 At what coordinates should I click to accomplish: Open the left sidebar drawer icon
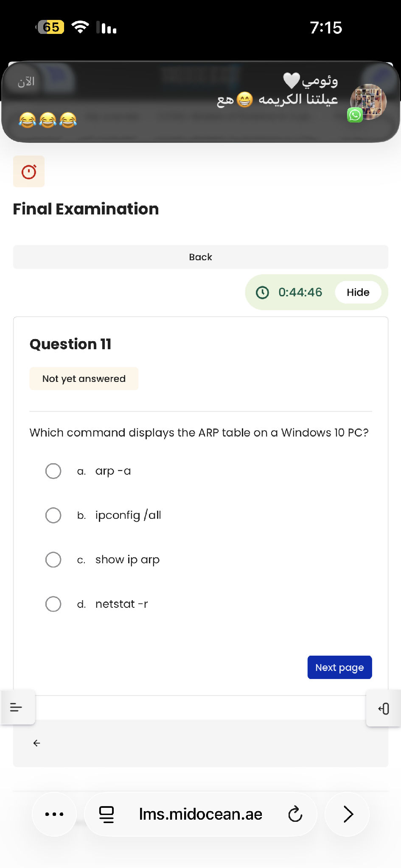[x=16, y=707]
